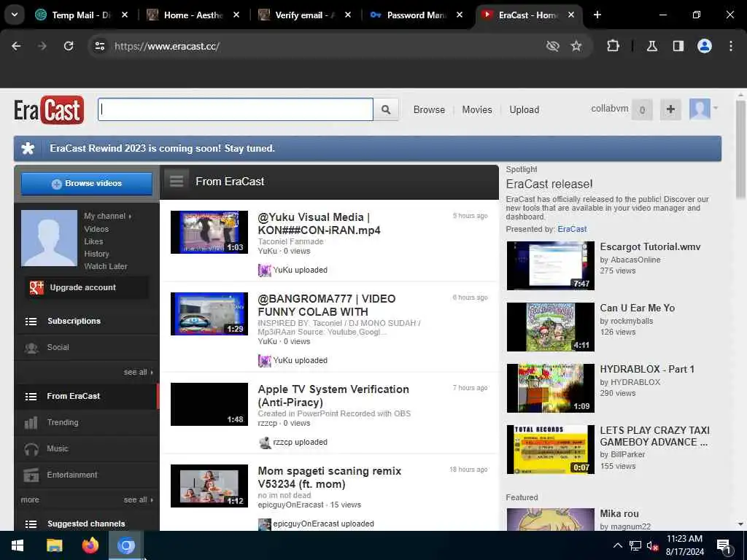Click tracking protection eye icon

click(553, 46)
